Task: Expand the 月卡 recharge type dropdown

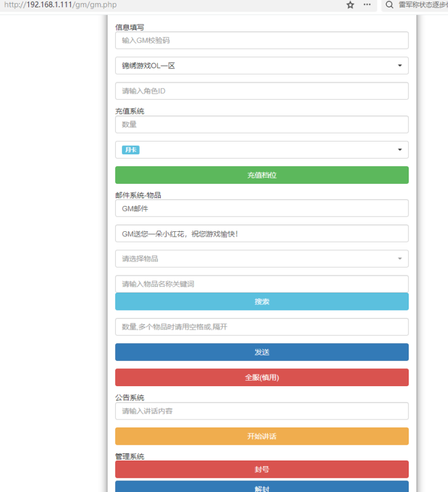Action: (399, 149)
